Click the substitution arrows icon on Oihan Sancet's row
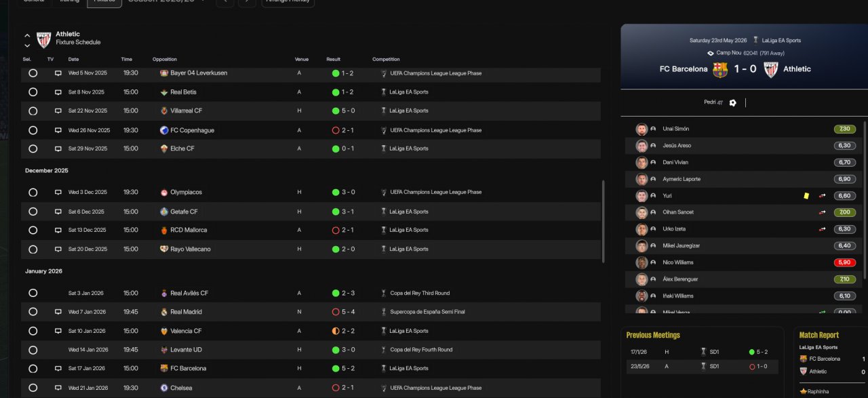Screen dimensions: 868x398 tap(823, 212)
